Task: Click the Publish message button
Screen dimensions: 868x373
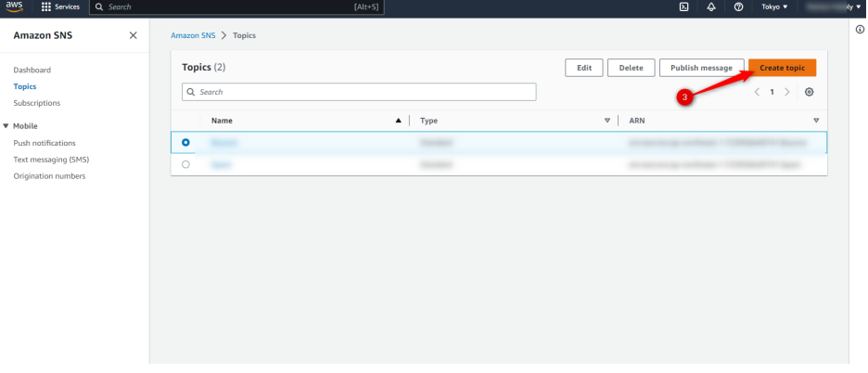Action: coord(701,68)
